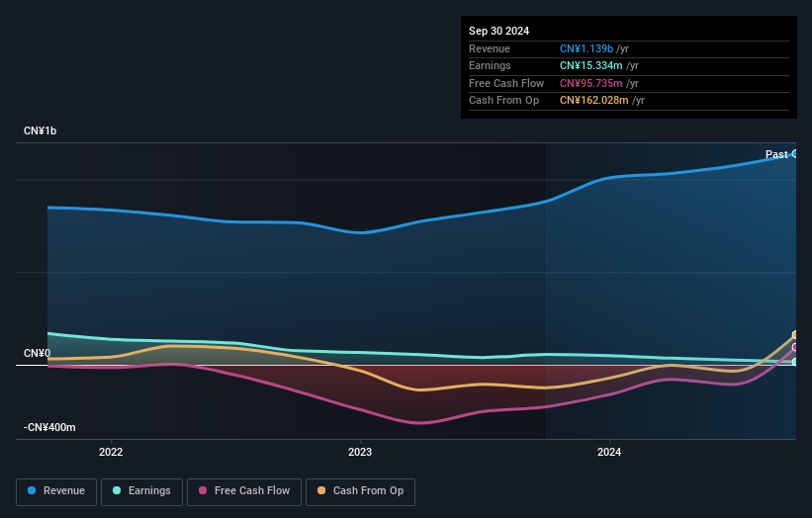Toggle the Cash From Op legend button
Viewport: 812px width, 518px height.
[x=360, y=491]
